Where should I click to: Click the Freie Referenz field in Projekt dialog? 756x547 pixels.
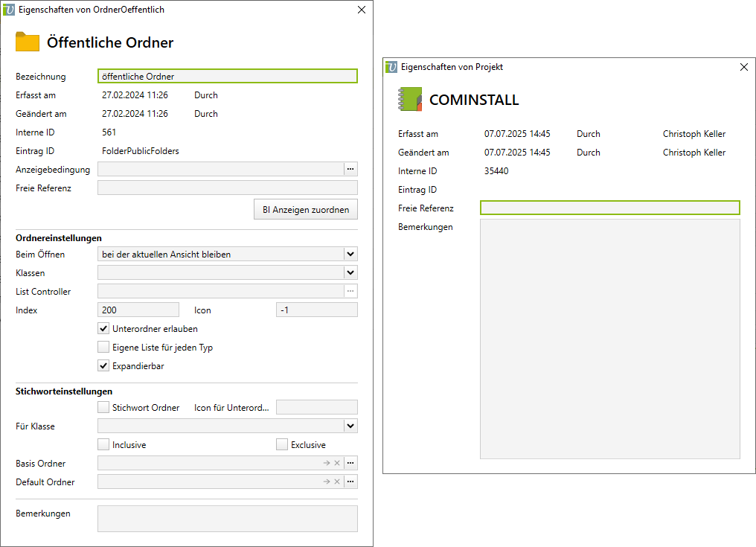click(x=609, y=208)
